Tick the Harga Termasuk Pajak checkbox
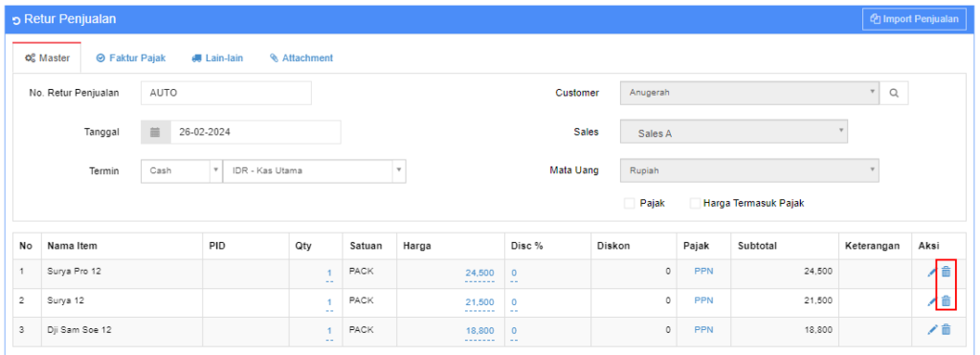980x355 pixels. coord(695,204)
